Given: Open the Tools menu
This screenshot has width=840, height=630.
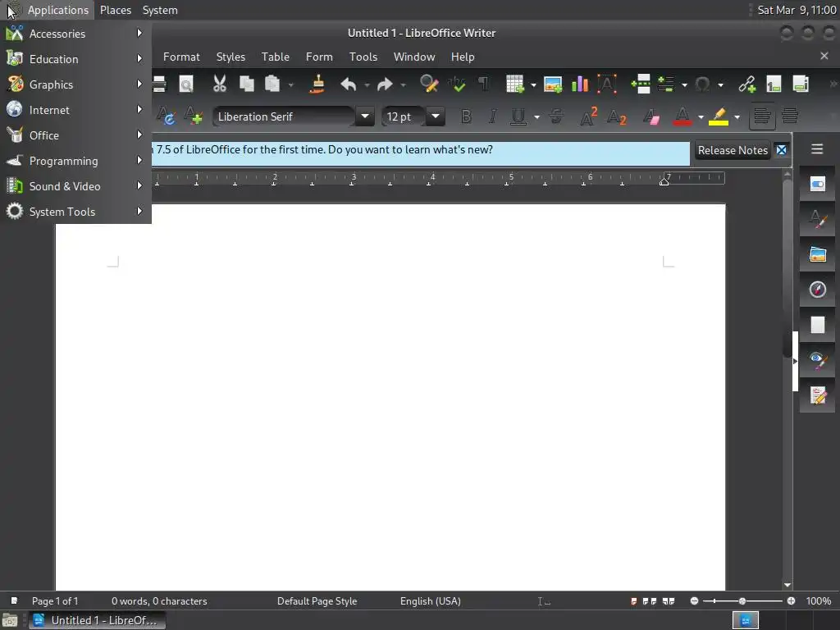Looking at the screenshot, I should click(363, 57).
